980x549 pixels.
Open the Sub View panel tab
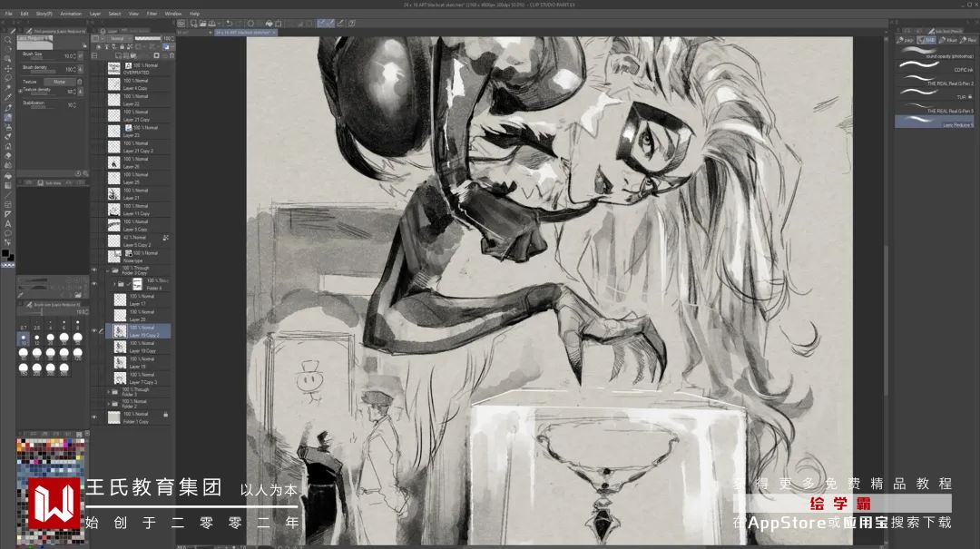pyautogui.click(x=50, y=182)
